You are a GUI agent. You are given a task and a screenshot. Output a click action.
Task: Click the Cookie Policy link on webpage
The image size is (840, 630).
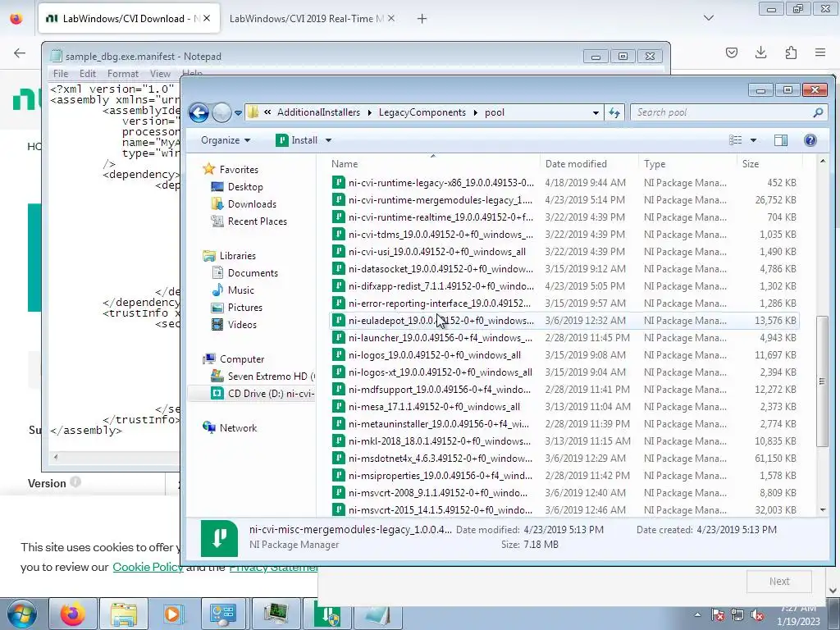coord(148,568)
